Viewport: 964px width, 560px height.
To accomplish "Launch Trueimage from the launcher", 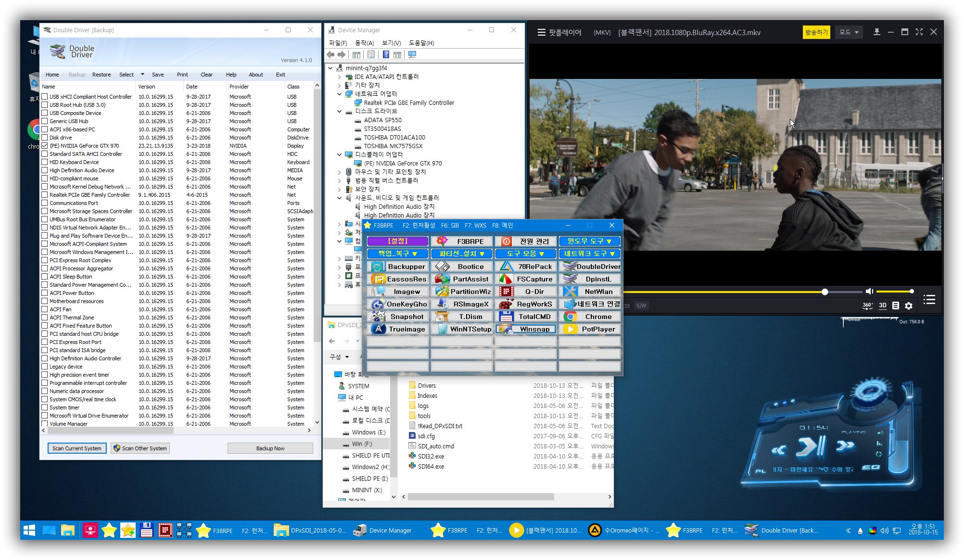I will tap(398, 329).
